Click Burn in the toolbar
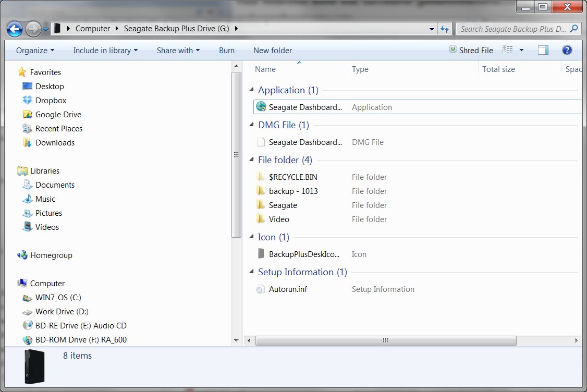Viewport: 587px width, 392px height. [x=226, y=50]
